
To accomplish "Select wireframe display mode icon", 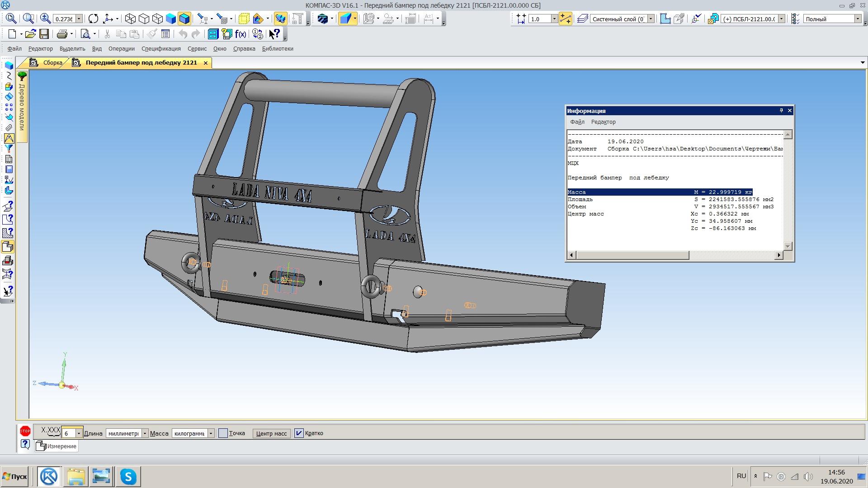I will pyautogui.click(x=130, y=19).
